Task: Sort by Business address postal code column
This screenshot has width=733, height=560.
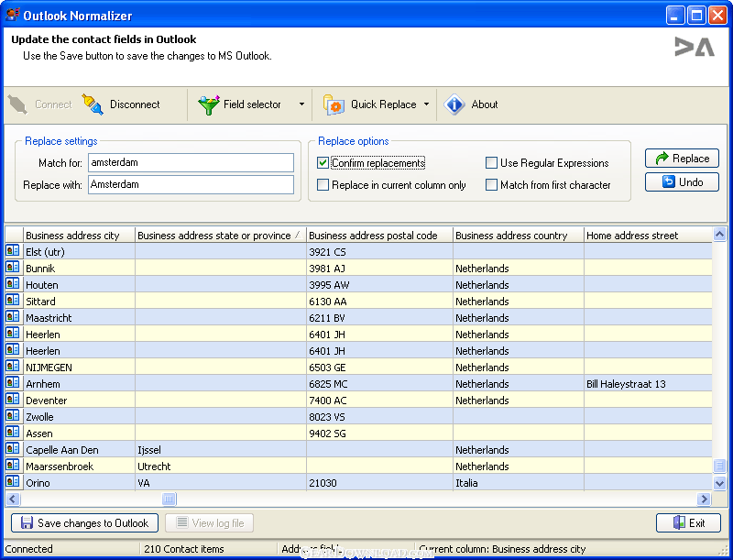Action: coord(379,236)
